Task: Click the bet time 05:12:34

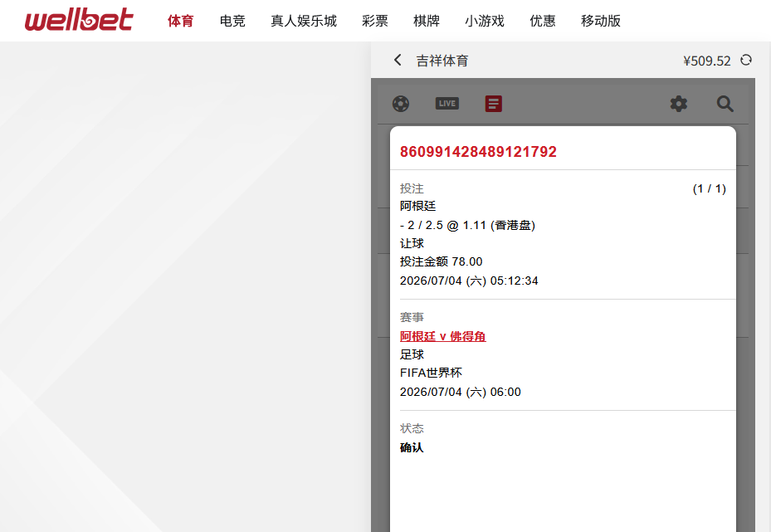Action: click(514, 281)
